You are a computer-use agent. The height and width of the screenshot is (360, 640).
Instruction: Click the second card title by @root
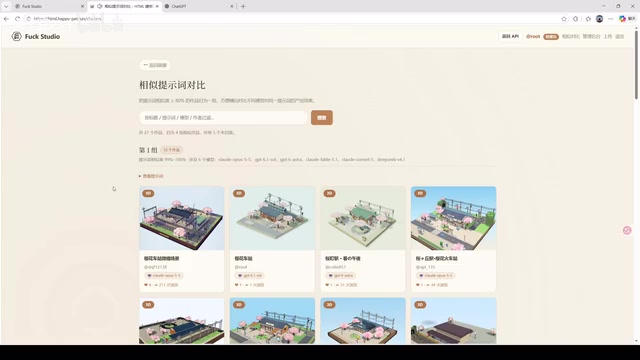tap(243, 258)
